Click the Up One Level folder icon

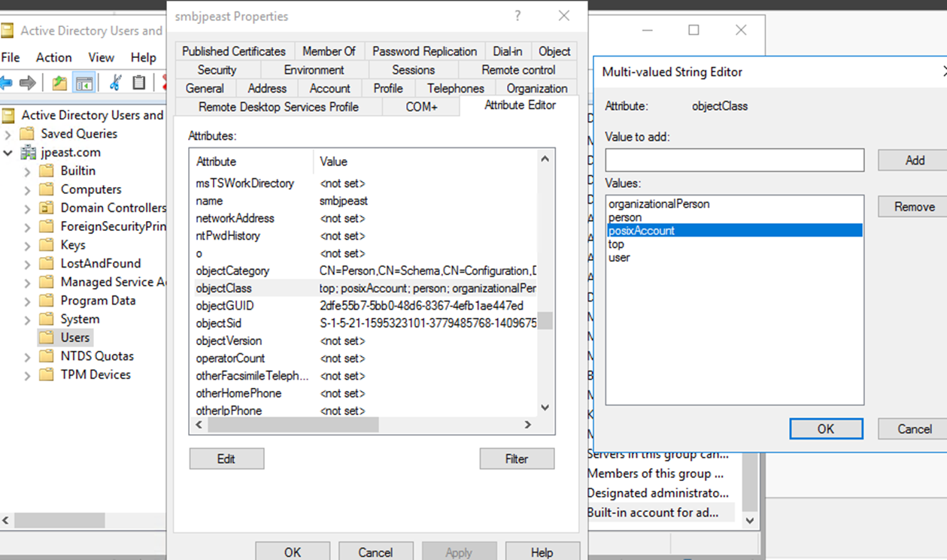click(59, 83)
